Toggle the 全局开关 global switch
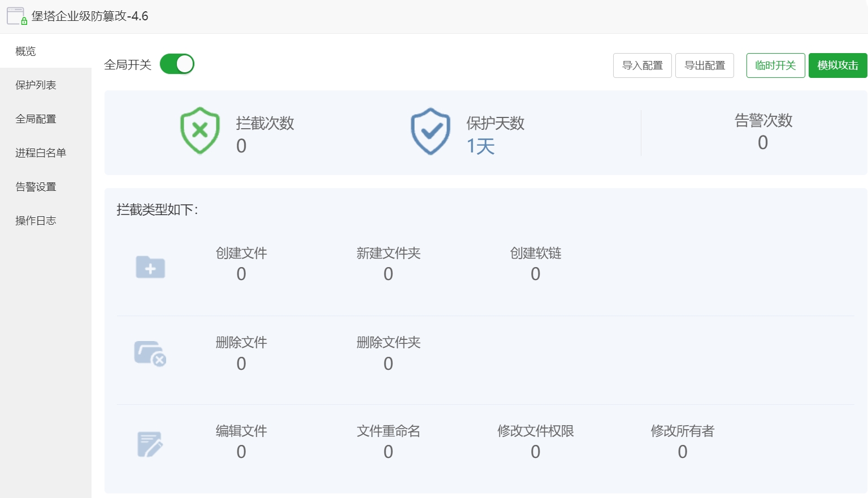Screen dimensions: 868x498 click(x=177, y=64)
